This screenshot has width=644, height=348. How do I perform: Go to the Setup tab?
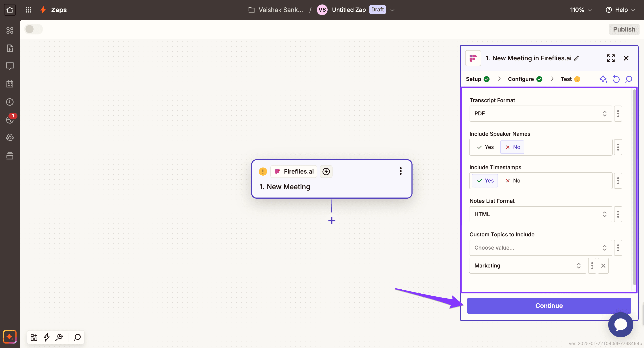(477, 79)
